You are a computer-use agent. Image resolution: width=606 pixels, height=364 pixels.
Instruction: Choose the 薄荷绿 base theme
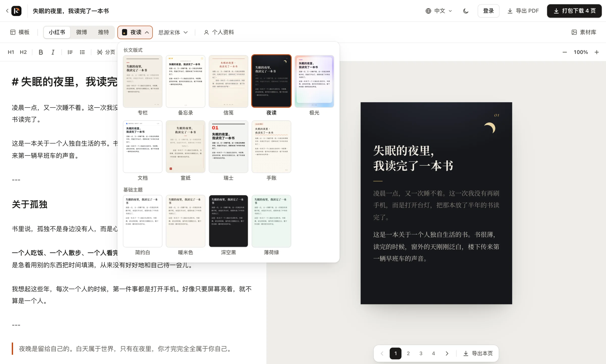point(271,221)
